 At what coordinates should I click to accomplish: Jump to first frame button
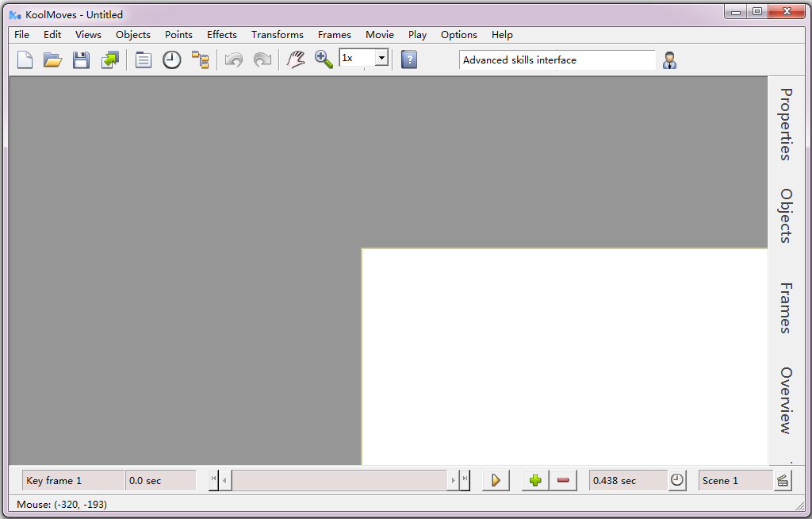pyautogui.click(x=214, y=480)
